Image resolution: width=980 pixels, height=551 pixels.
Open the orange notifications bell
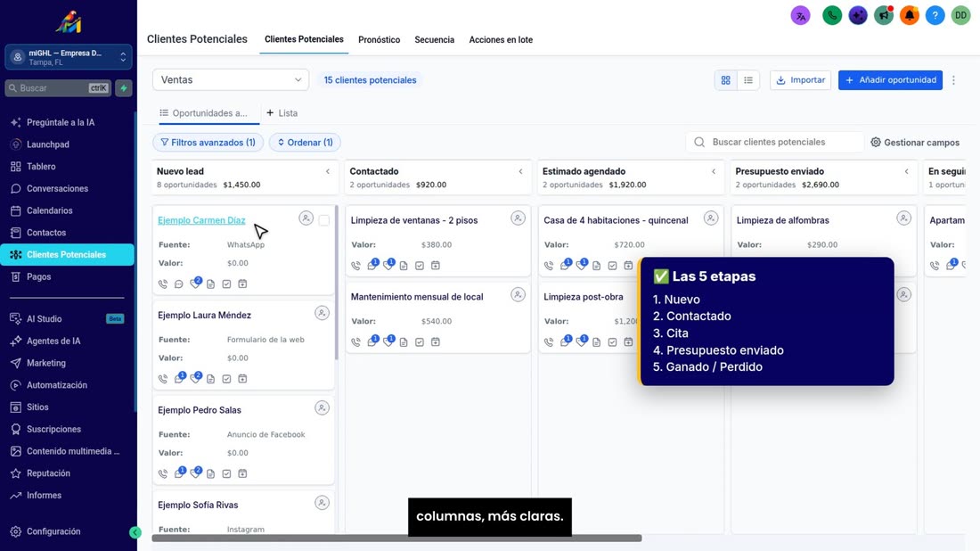(x=910, y=16)
